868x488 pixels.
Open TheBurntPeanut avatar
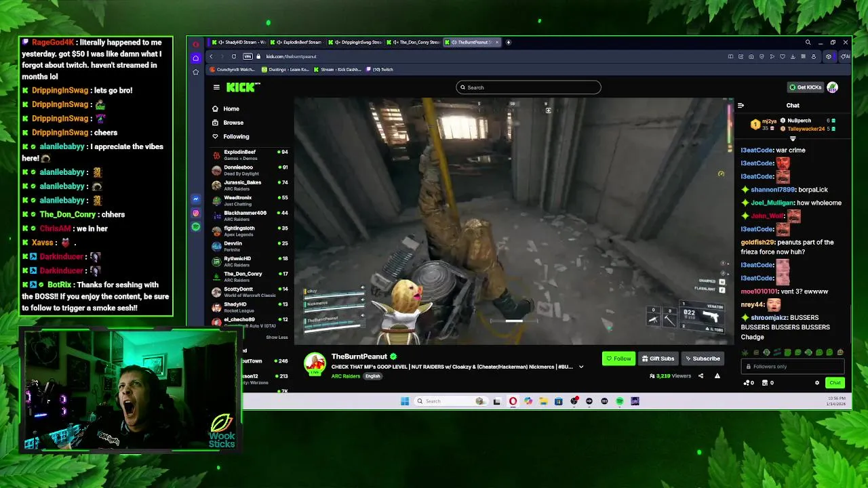(315, 364)
